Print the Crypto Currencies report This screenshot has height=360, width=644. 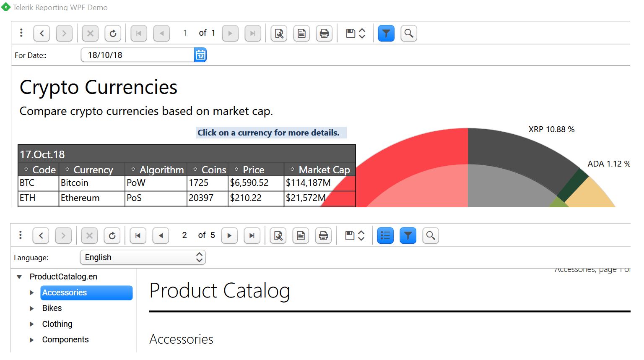click(324, 33)
